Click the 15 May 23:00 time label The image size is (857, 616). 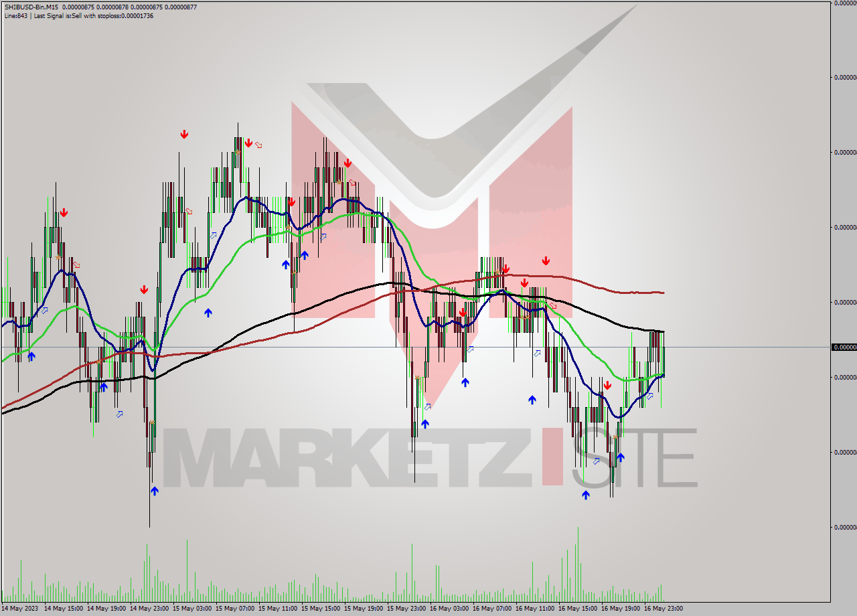(x=408, y=609)
